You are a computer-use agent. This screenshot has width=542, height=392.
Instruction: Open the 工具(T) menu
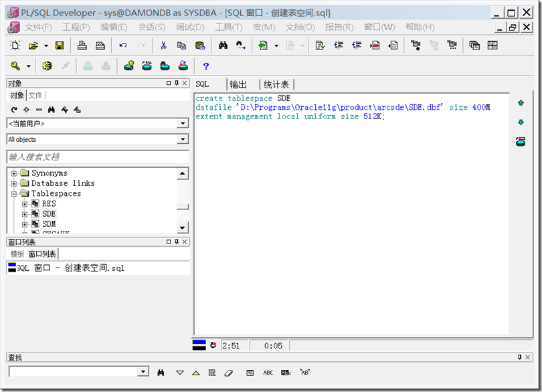pos(228,27)
